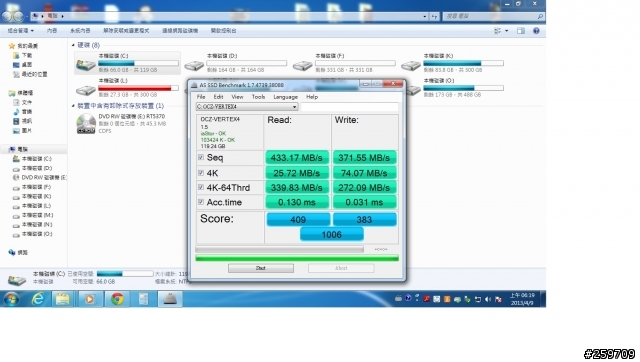This screenshot has height=362, width=640.
Task: Click the gray test progress bar
Action: click(x=279, y=249)
